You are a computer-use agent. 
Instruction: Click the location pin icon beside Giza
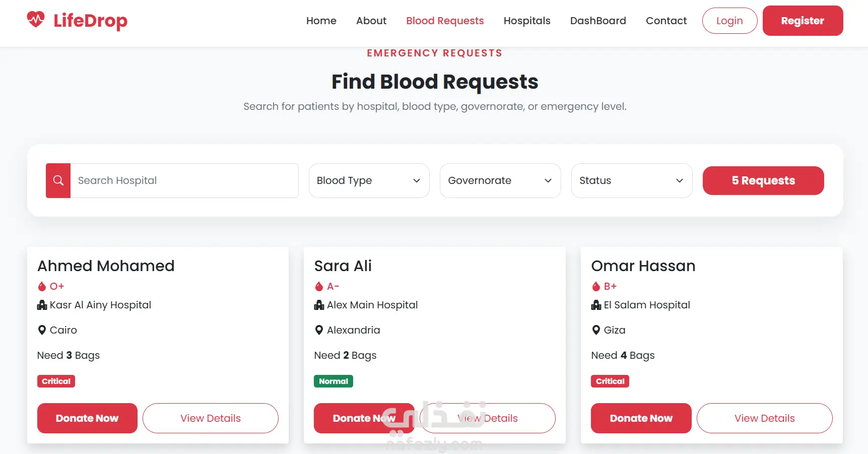coord(596,330)
